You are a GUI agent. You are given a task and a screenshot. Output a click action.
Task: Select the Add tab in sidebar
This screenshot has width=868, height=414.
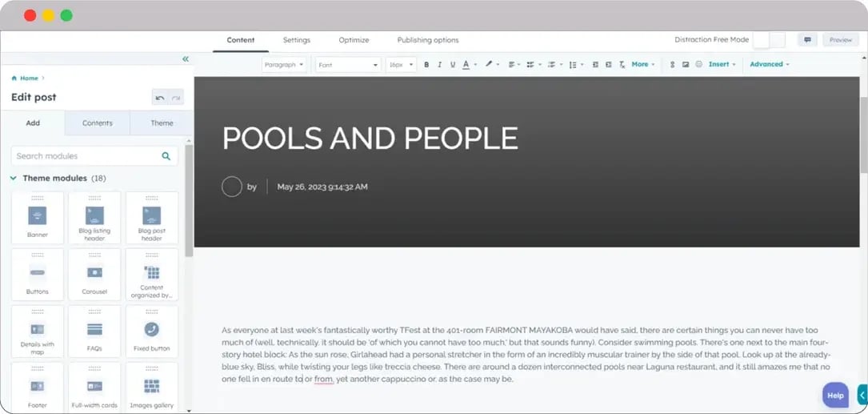(x=34, y=123)
